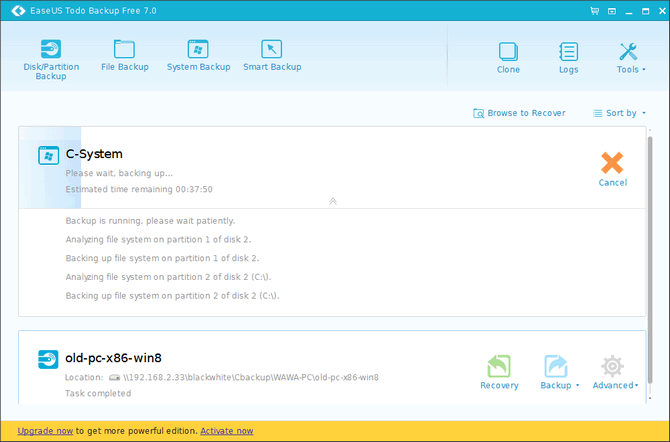This screenshot has height=442, width=670.
Task: Click the task list vertical scrollbar
Action: pos(650,259)
